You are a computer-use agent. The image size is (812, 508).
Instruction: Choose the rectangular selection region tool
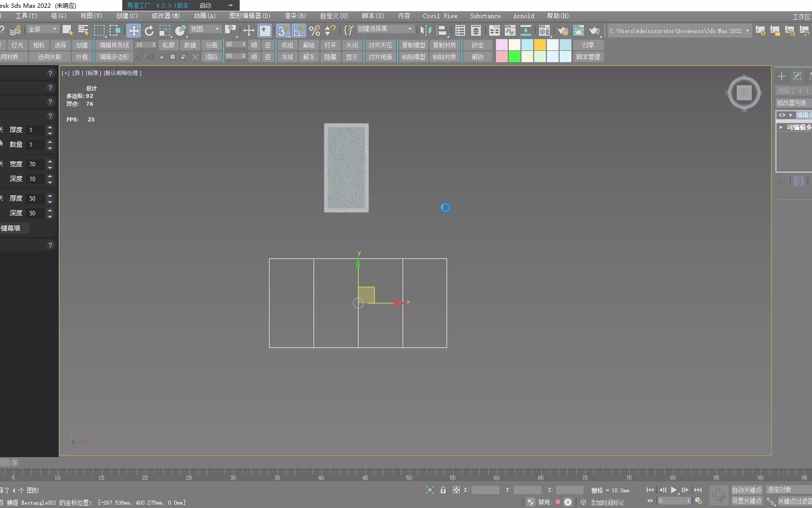pos(99,30)
